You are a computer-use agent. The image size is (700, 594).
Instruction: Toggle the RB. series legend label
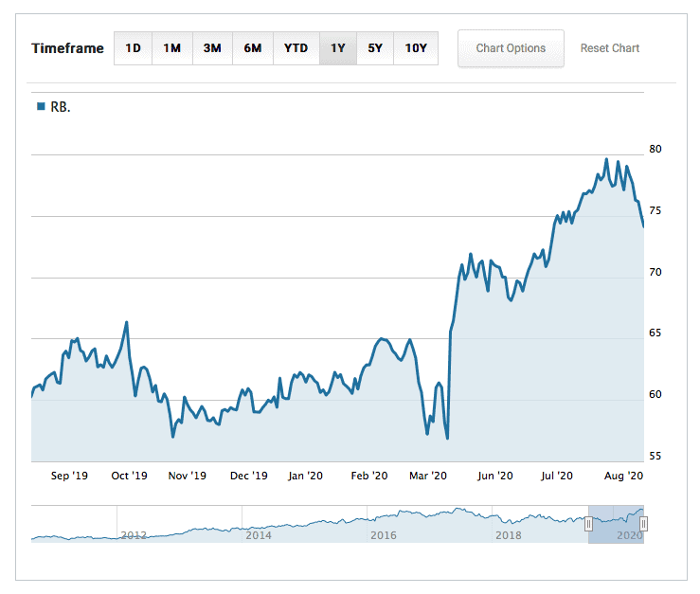pos(61,107)
